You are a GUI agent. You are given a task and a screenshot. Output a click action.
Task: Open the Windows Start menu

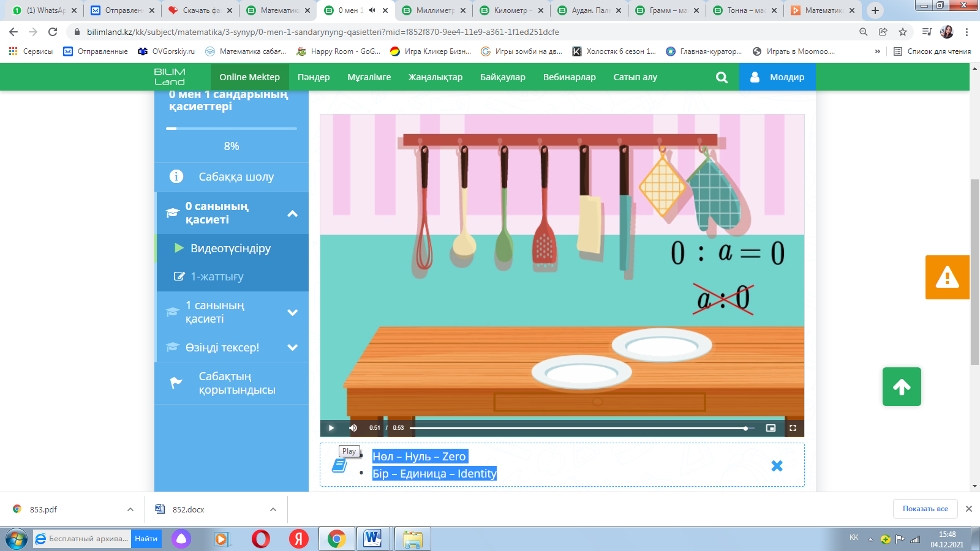coord(16,539)
